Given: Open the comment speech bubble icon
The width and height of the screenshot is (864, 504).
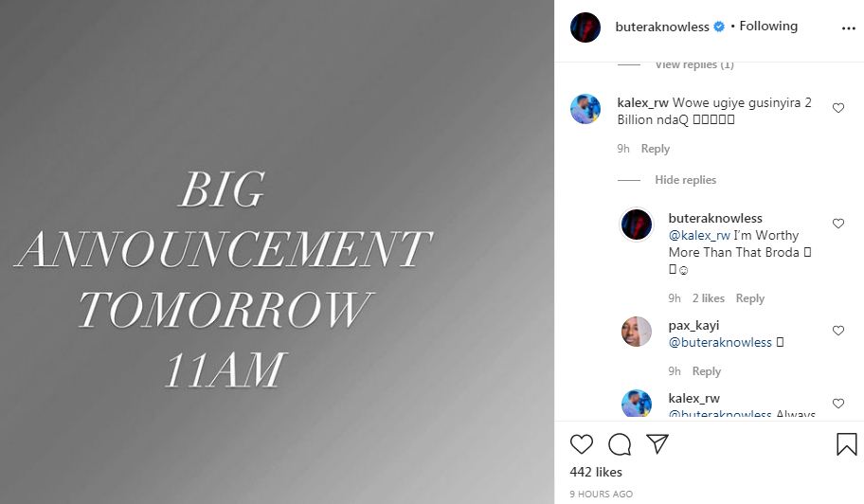Looking at the screenshot, I should 620,444.
